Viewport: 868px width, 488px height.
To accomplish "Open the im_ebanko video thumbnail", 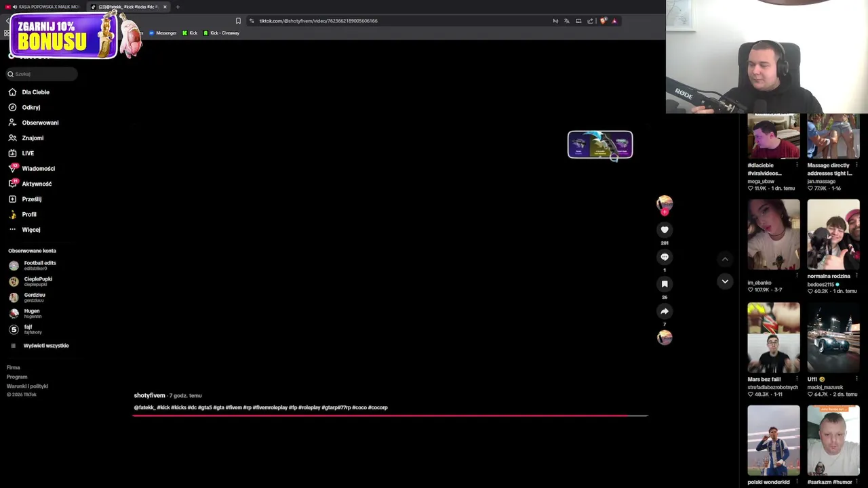I will (774, 235).
